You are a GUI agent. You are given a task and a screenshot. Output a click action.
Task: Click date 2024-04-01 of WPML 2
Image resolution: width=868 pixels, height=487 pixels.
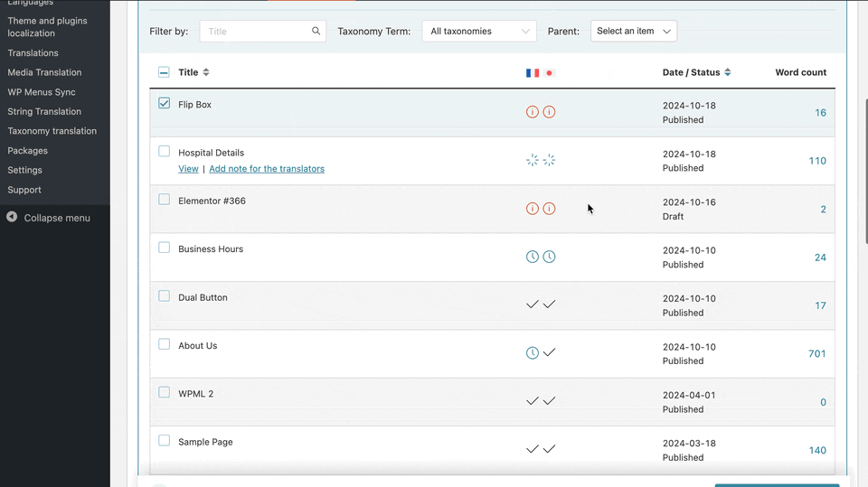click(x=689, y=395)
